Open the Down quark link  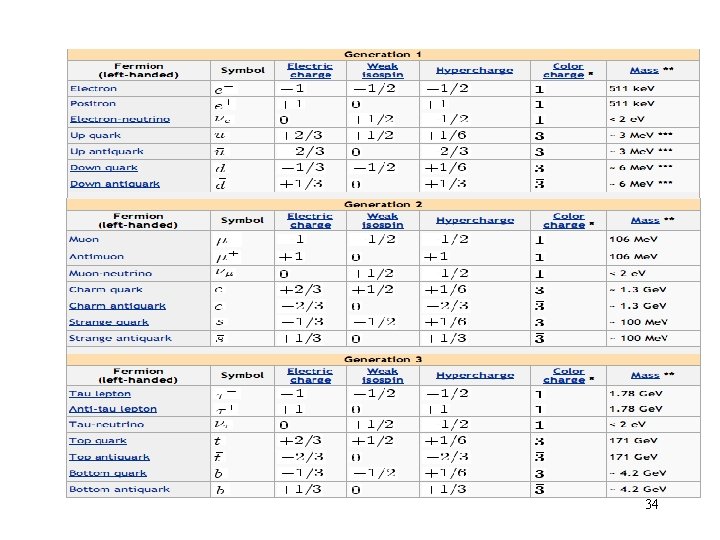point(104,168)
